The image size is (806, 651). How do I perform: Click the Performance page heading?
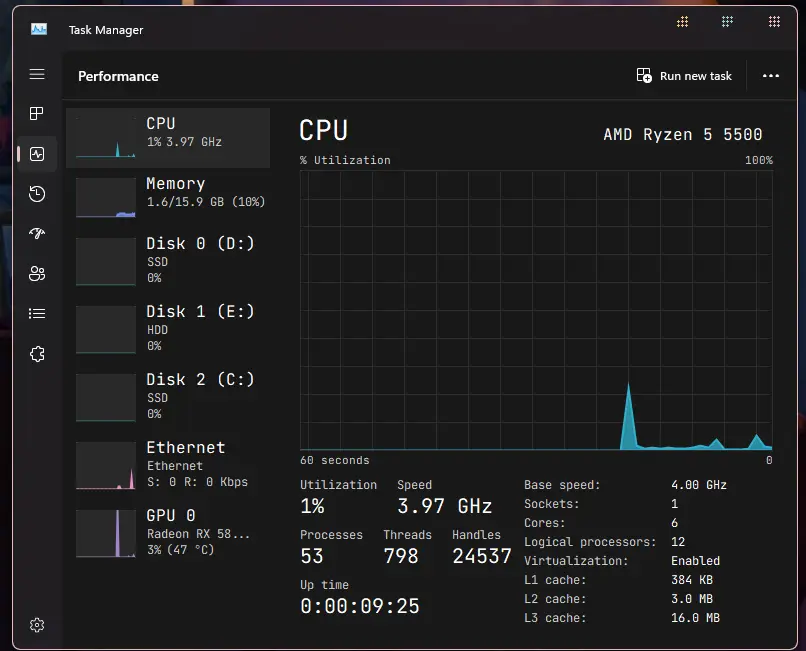118,76
